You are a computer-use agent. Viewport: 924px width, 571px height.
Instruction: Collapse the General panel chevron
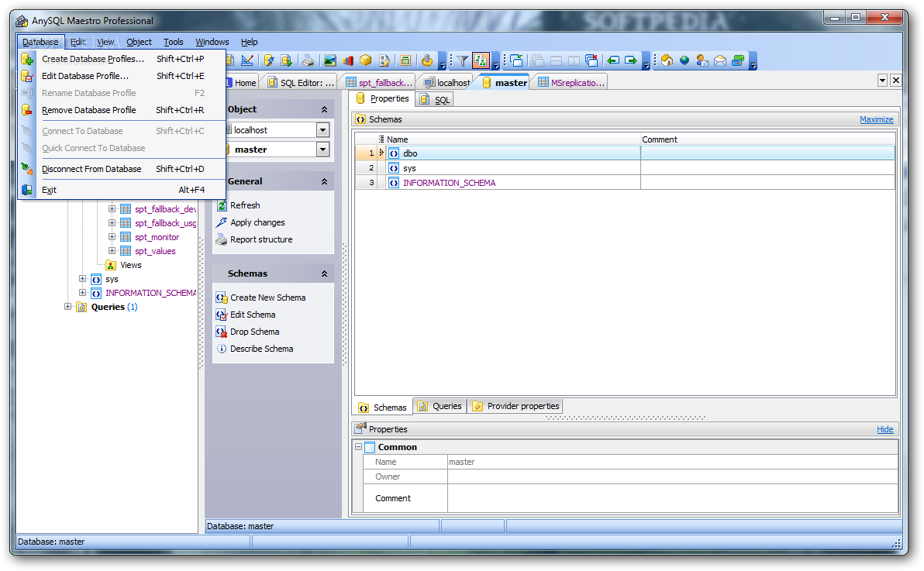(324, 181)
